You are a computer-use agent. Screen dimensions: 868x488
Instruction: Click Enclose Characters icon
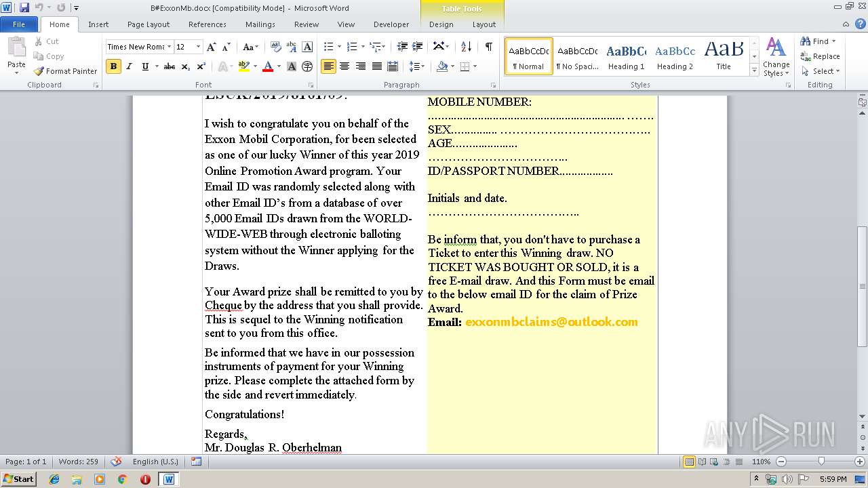coord(307,66)
